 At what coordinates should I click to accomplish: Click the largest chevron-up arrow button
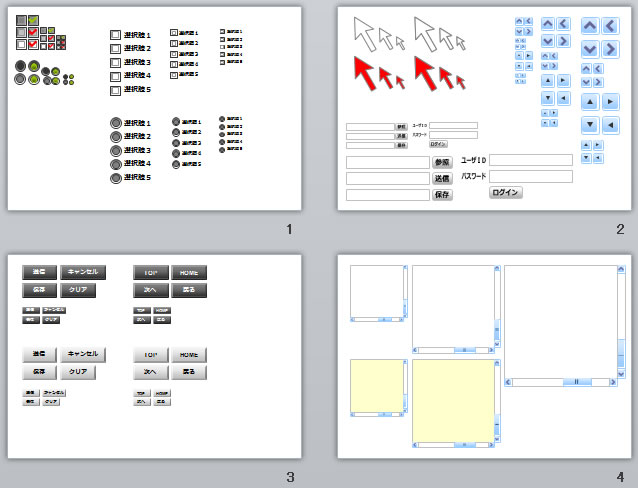[x=591, y=26]
